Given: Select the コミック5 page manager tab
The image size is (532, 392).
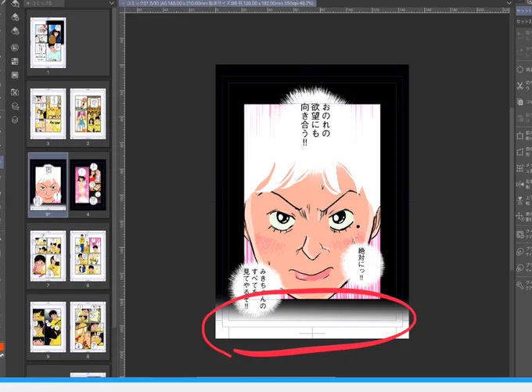Looking at the screenshot, I should click(x=44, y=3).
